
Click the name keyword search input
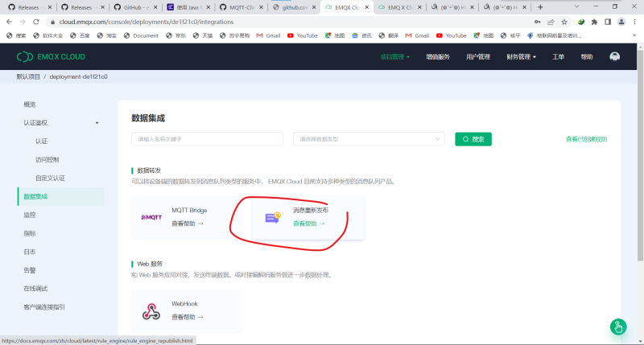(x=207, y=139)
